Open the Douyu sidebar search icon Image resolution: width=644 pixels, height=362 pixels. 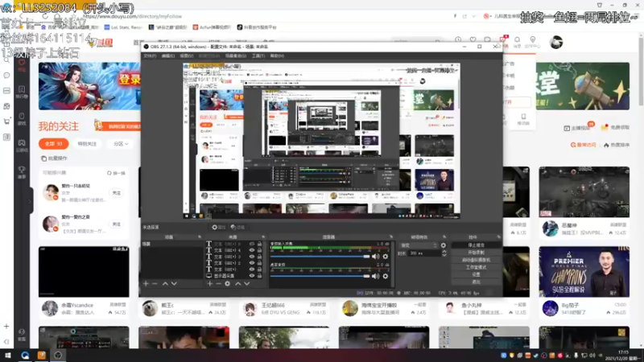(x=6, y=60)
